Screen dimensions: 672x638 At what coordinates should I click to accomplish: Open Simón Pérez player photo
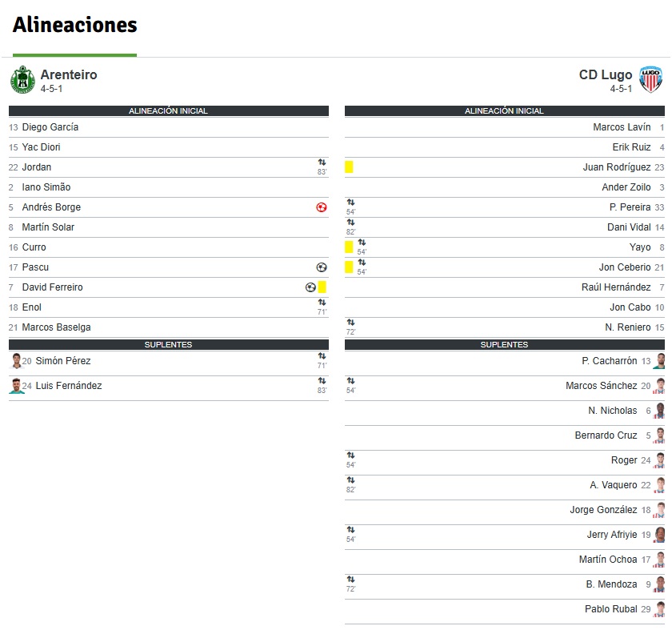(x=16, y=361)
